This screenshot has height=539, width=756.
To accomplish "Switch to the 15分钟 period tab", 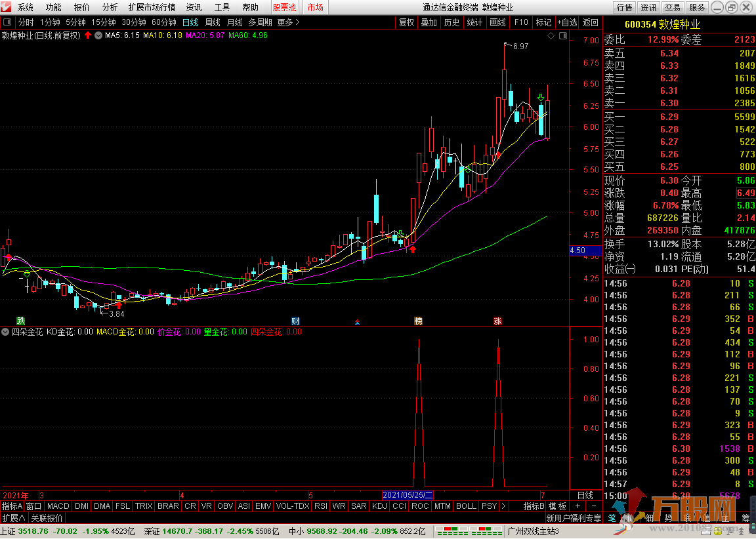I will point(104,22).
